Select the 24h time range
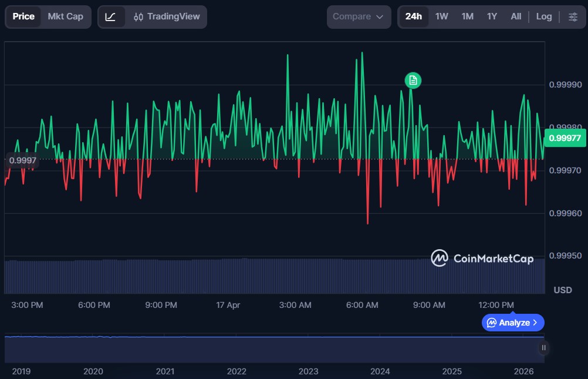This screenshot has width=588, height=379. [413, 16]
